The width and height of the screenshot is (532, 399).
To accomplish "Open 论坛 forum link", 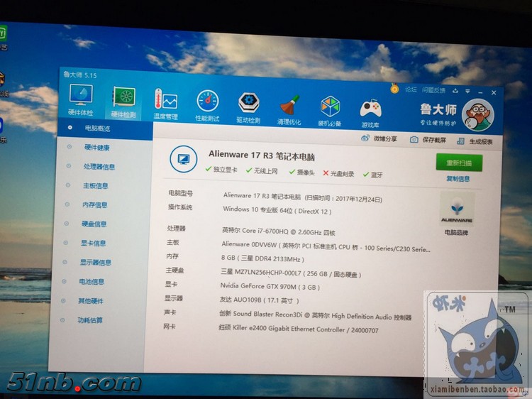I will click(411, 89).
